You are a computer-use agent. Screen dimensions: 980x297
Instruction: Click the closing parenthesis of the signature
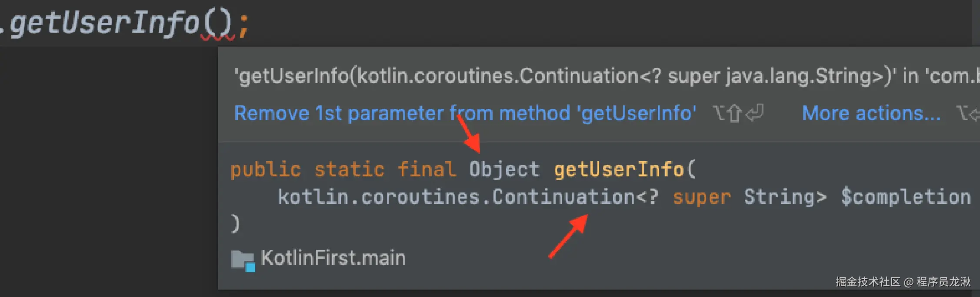coord(235,224)
